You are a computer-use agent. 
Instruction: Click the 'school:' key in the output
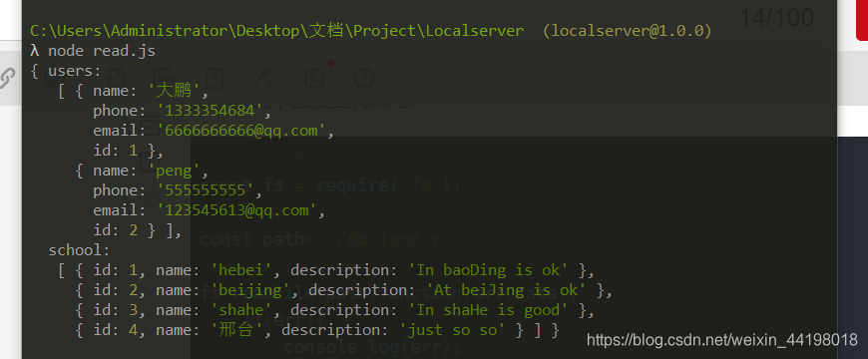coord(79,250)
